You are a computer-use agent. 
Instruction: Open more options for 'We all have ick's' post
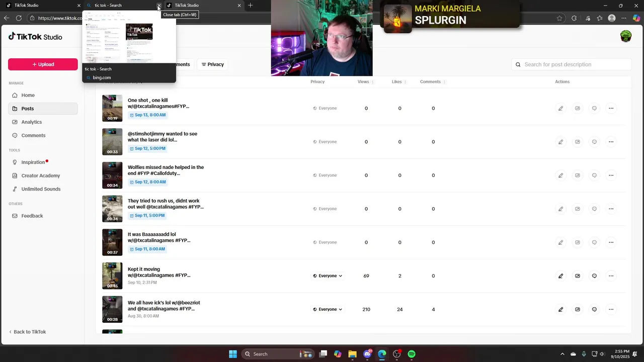611,309
